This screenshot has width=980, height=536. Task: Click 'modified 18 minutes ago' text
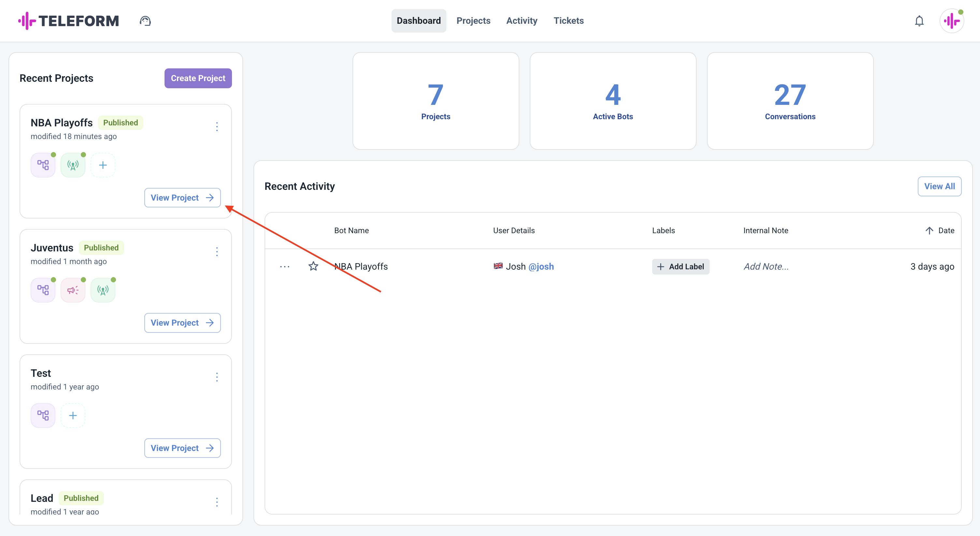point(74,136)
